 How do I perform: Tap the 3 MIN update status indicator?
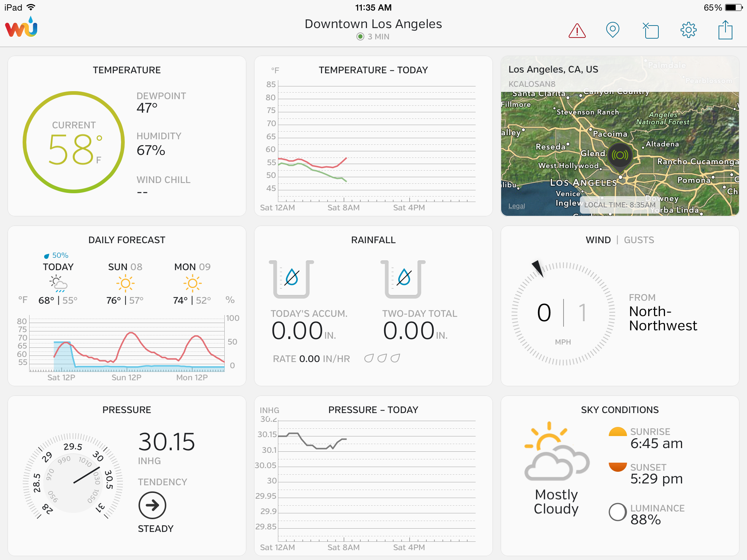(x=373, y=37)
